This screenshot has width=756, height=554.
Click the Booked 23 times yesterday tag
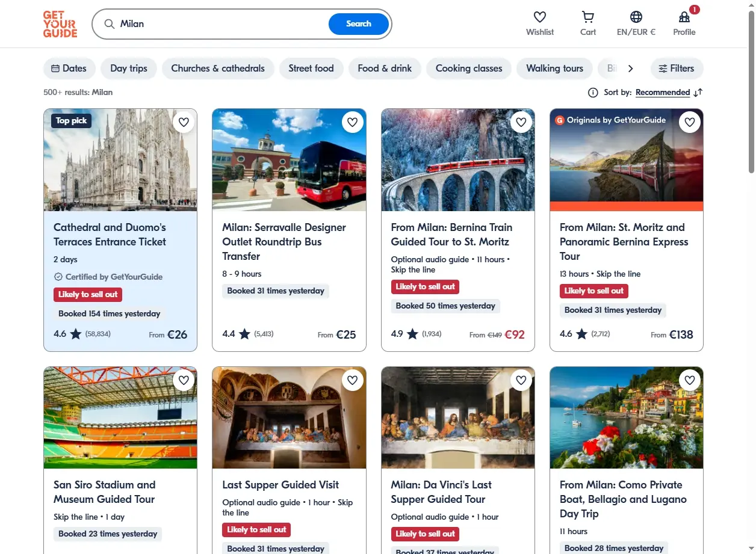[108, 534]
